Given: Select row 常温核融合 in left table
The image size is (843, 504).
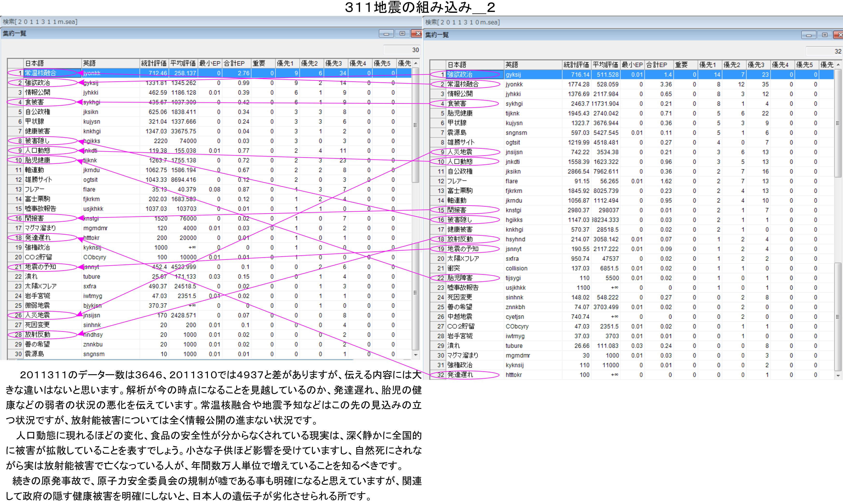Looking at the screenshot, I should coord(41,73).
